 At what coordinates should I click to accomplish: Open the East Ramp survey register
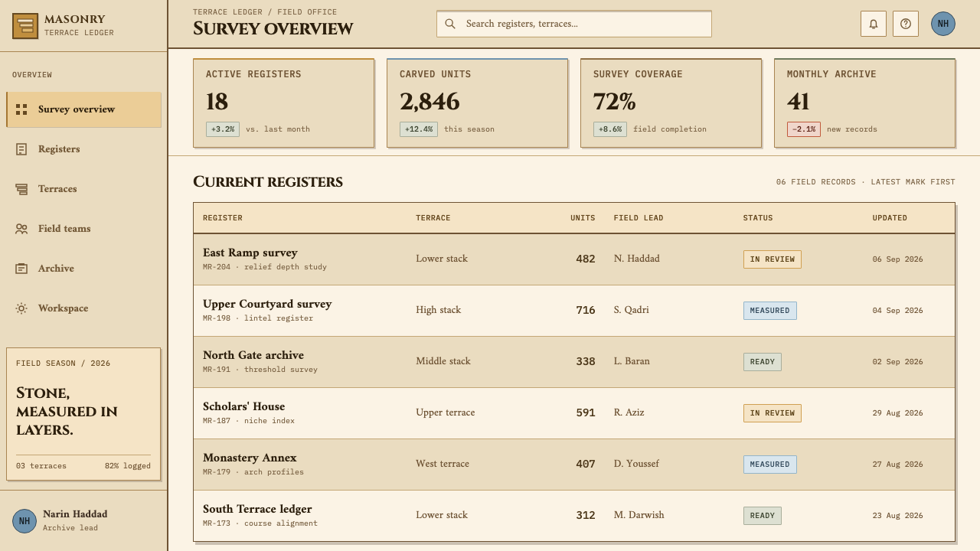pos(574,259)
